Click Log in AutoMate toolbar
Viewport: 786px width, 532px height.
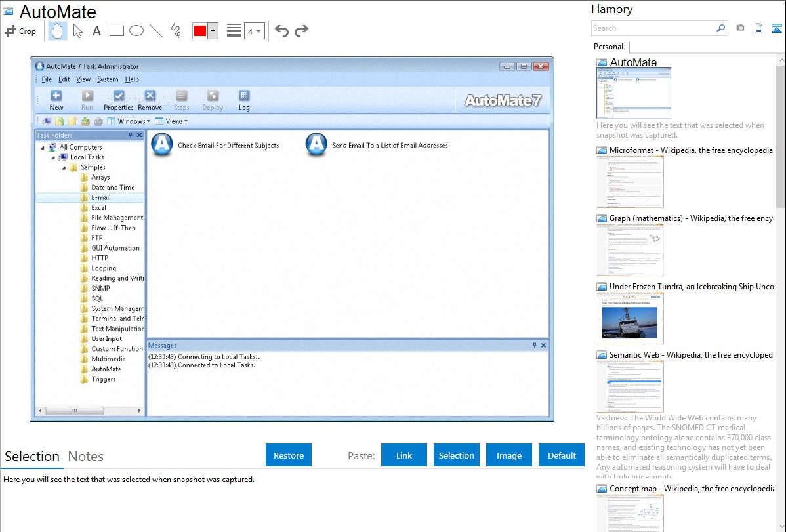coord(244,100)
